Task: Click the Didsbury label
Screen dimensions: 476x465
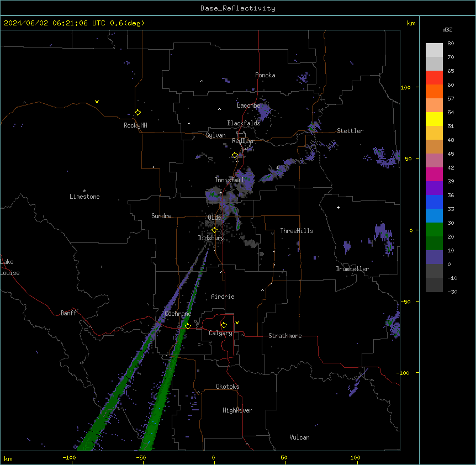Action: (x=211, y=238)
